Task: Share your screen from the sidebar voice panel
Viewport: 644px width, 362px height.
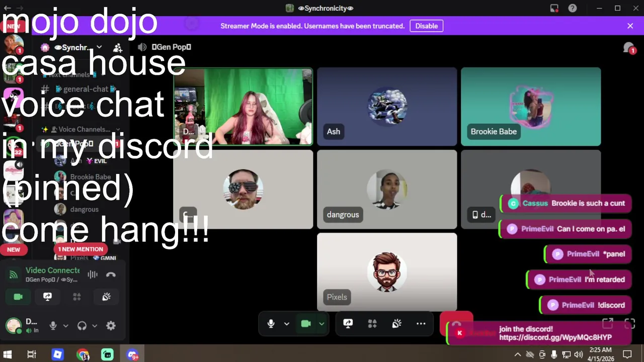Action: 47,297
